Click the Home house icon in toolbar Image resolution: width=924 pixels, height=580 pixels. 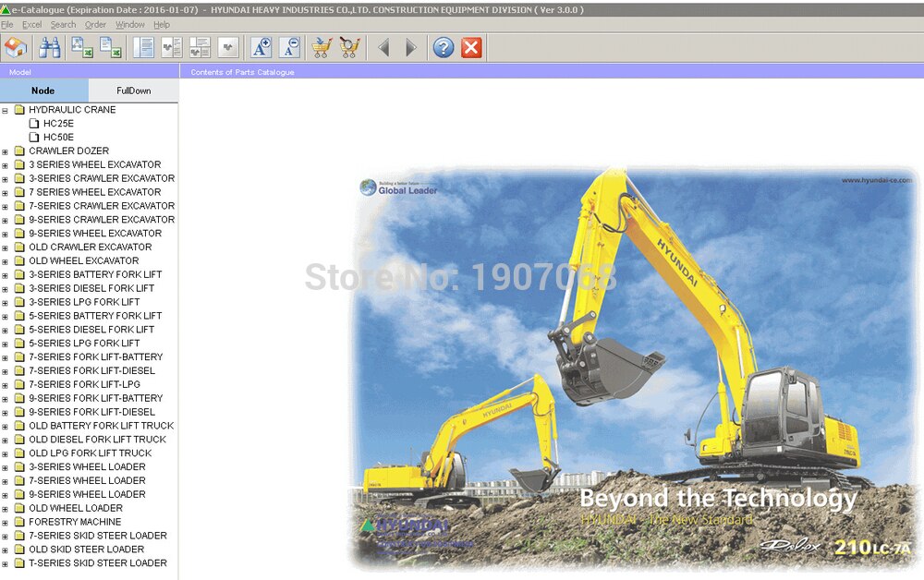pyautogui.click(x=16, y=48)
